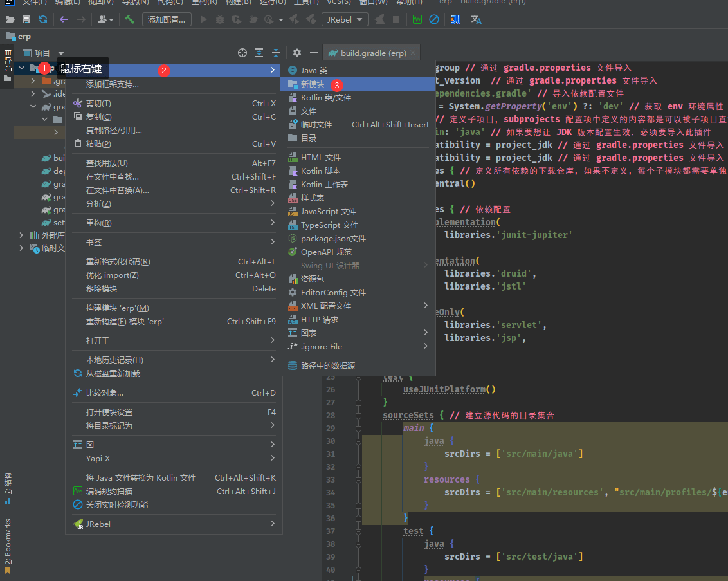Open project panel gear settings

tap(297, 53)
